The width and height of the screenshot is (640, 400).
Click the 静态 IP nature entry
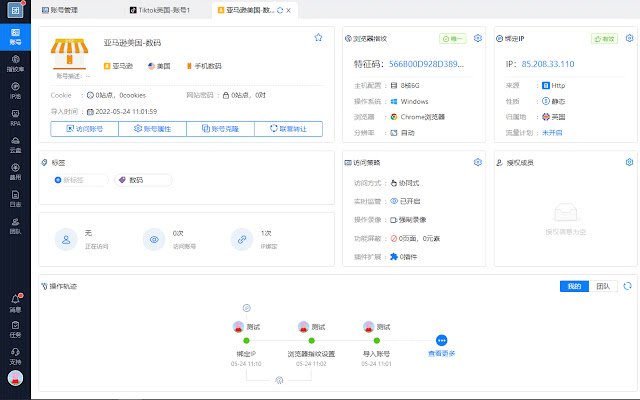coord(554,101)
